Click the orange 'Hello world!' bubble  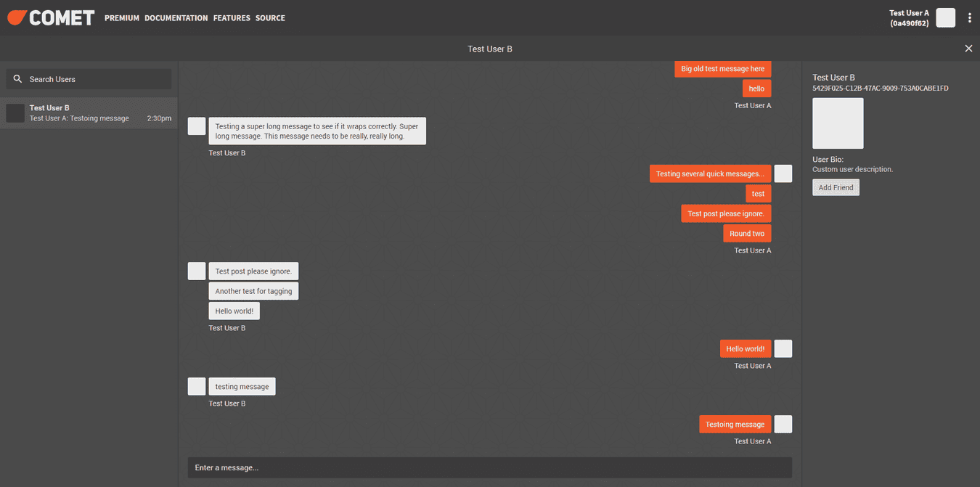pyautogui.click(x=746, y=349)
